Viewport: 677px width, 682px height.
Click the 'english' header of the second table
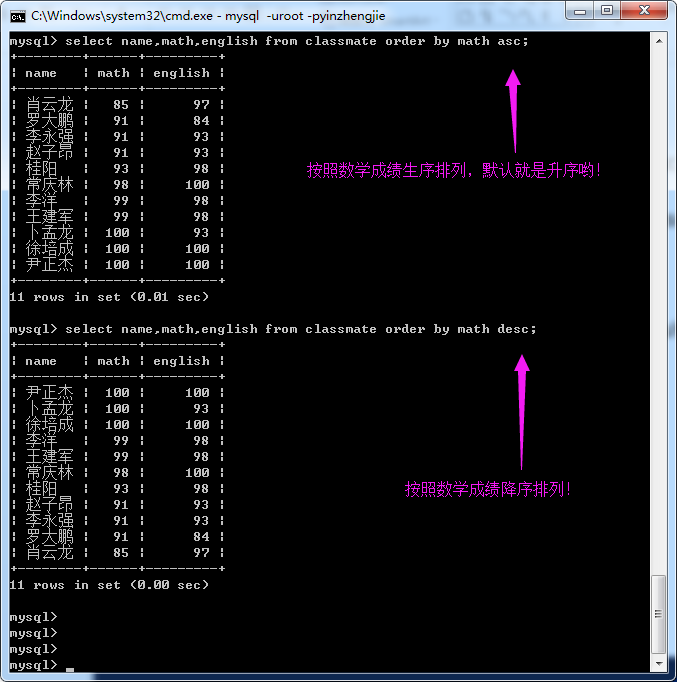(x=181, y=361)
